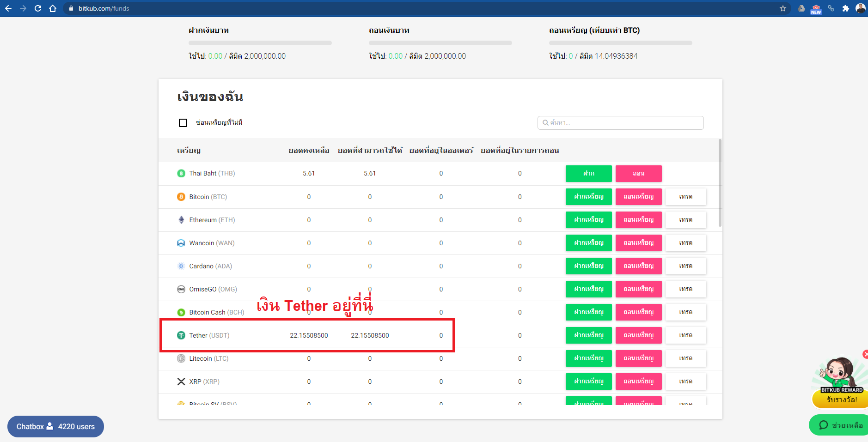The height and width of the screenshot is (442, 868).
Task: Reload the bitkub funds page
Action: click(x=38, y=8)
